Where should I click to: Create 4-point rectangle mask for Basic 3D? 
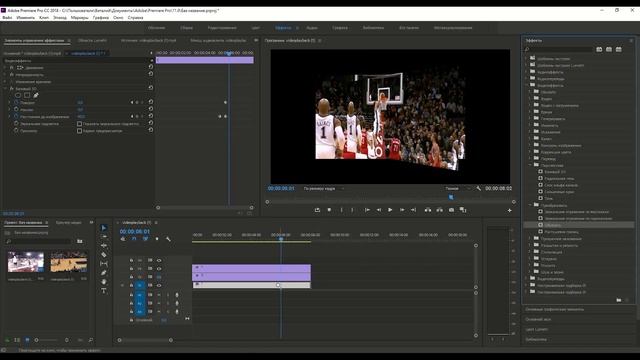click(27, 95)
